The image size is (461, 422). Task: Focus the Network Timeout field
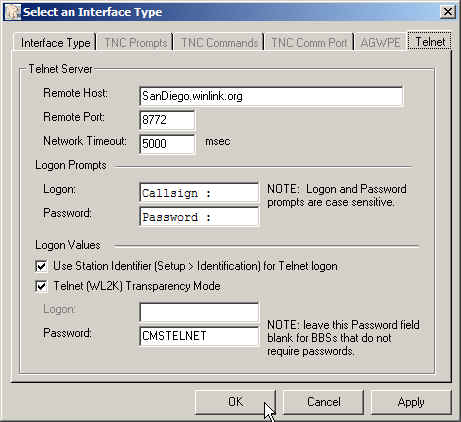[167, 144]
